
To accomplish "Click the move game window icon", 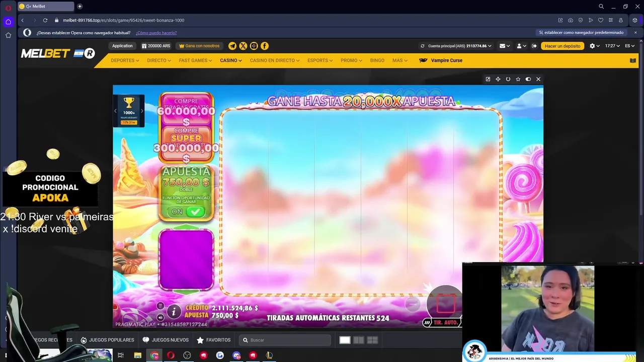I will pyautogui.click(x=498, y=79).
